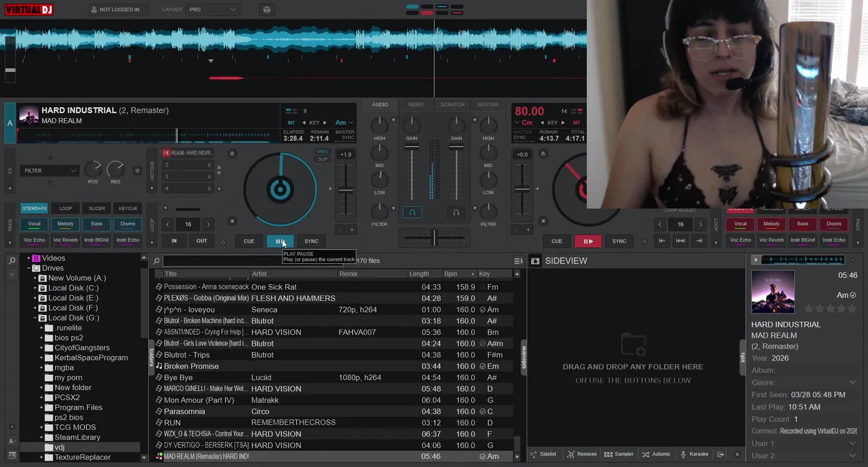Image resolution: width=868 pixels, height=467 pixels.
Task: Open sideview extra options arrow icon
Action: [x=720, y=454]
